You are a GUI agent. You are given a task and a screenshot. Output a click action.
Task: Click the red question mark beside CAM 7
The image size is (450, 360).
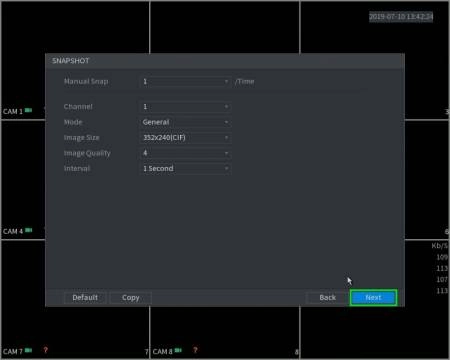(46, 350)
